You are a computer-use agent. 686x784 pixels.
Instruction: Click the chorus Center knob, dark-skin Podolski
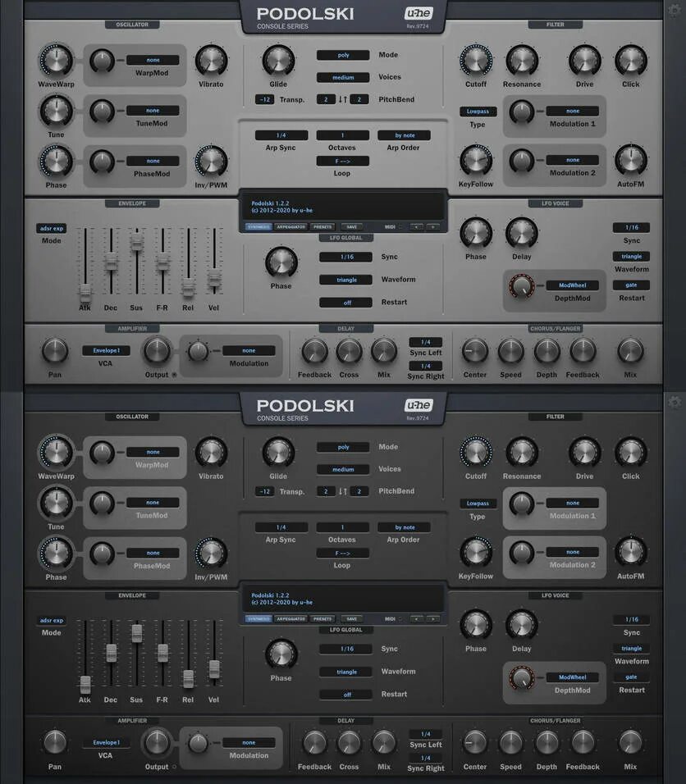475,743
